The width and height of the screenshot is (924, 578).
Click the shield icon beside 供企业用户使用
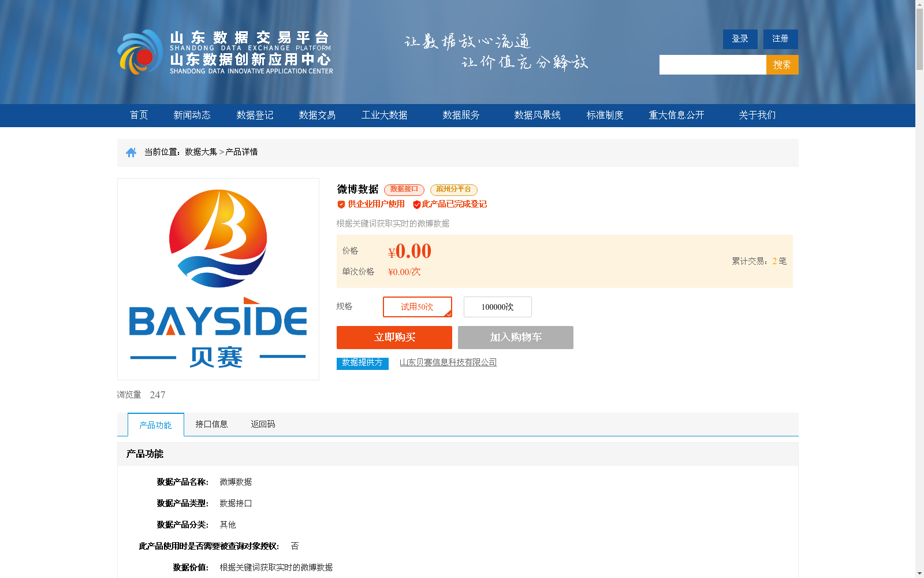tap(341, 204)
